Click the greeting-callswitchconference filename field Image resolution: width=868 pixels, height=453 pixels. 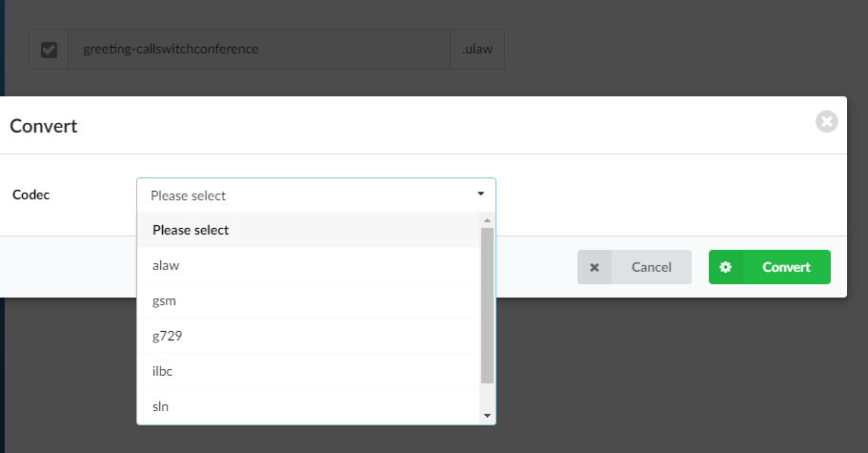[258, 49]
